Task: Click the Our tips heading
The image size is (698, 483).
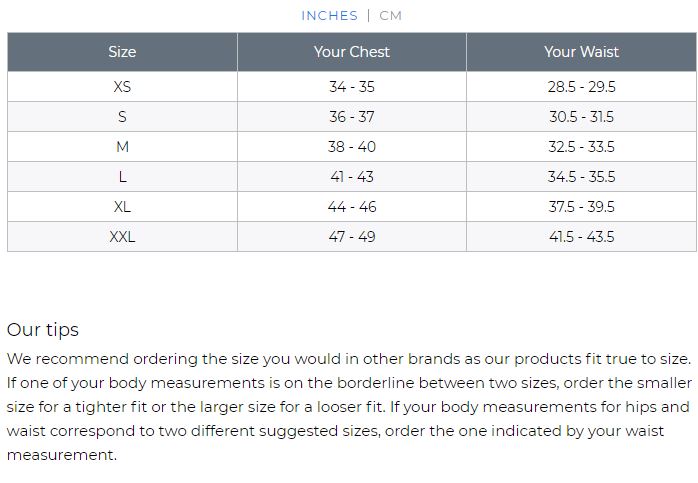Action: pos(43,330)
